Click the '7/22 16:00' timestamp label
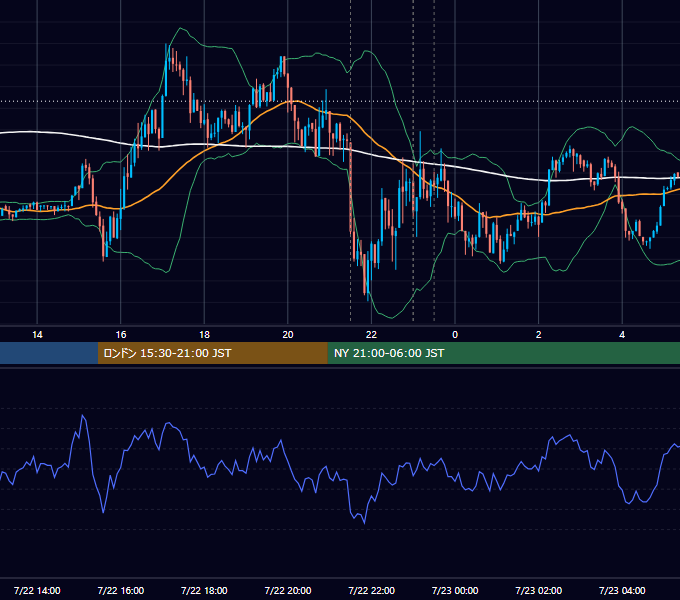This screenshot has width=680, height=600. coord(121,590)
